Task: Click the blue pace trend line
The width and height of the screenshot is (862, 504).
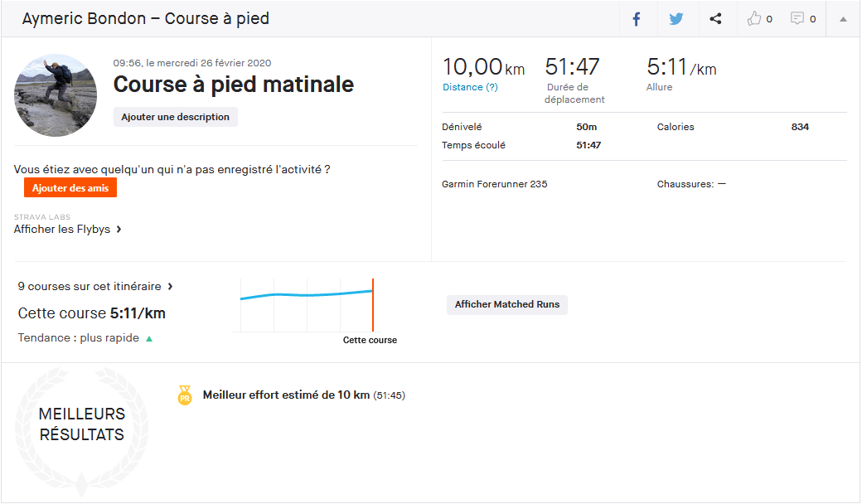Action: coord(307,294)
